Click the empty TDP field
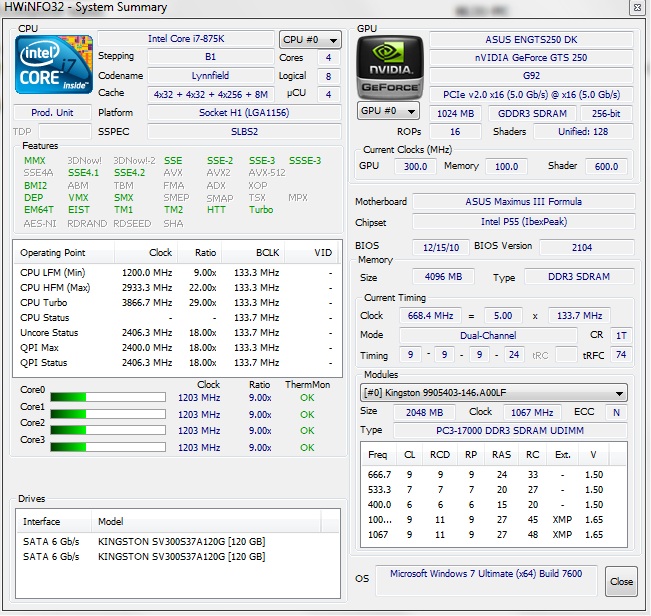 point(65,132)
